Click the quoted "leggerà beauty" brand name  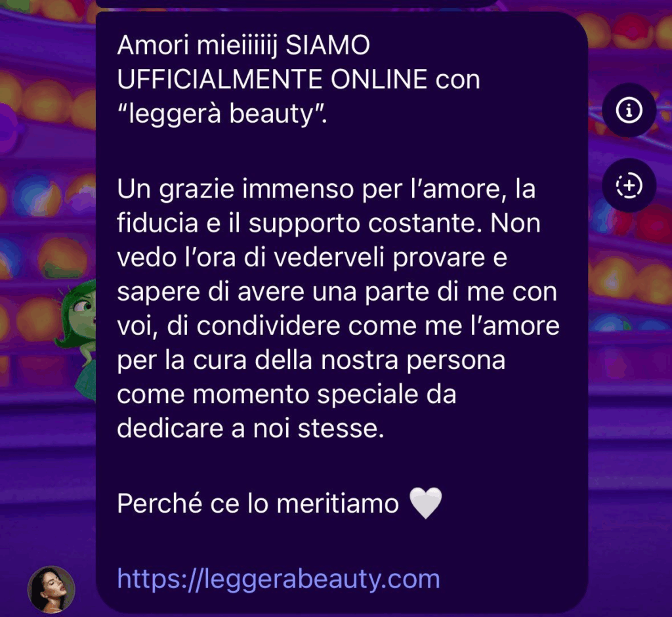(222, 114)
